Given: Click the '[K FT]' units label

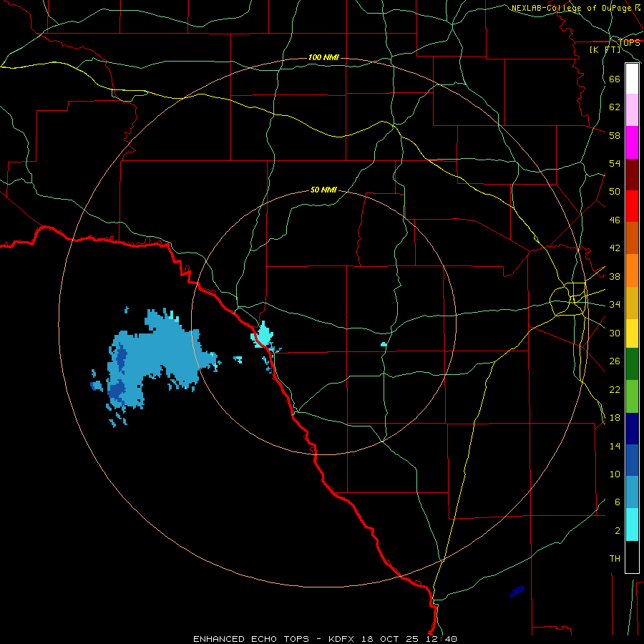Looking at the screenshot, I should coord(605,49).
